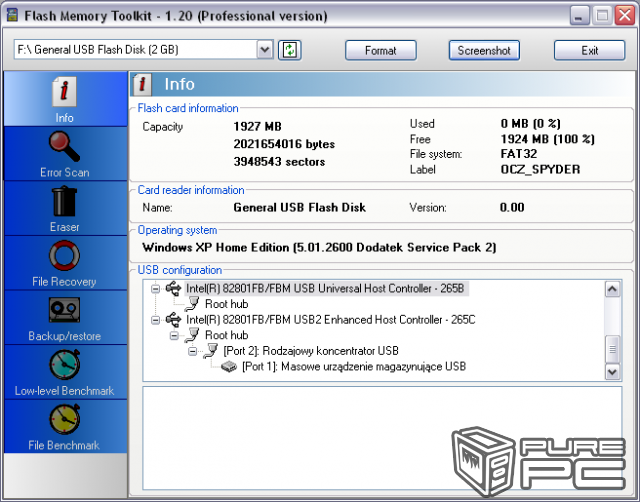
Task: Click the app icon in title bar
Action: coord(13,16)
